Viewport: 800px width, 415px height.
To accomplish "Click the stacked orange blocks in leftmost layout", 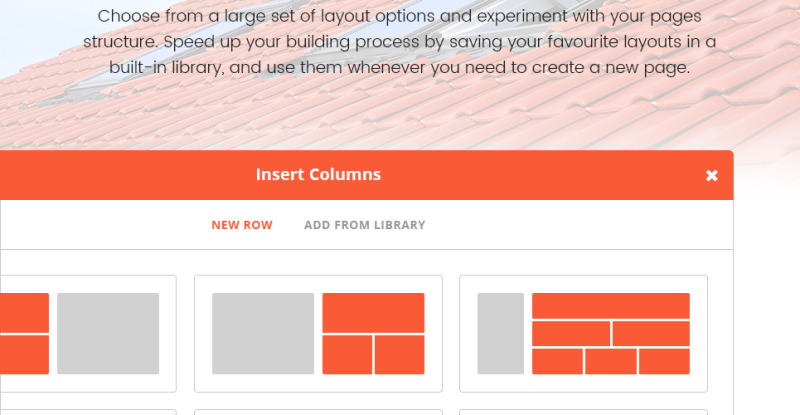I will (24, 333).
